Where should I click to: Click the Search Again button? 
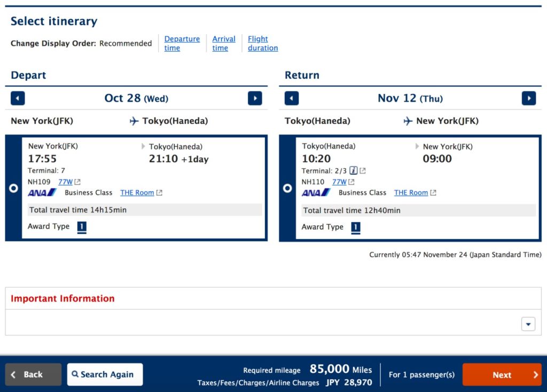105,374
